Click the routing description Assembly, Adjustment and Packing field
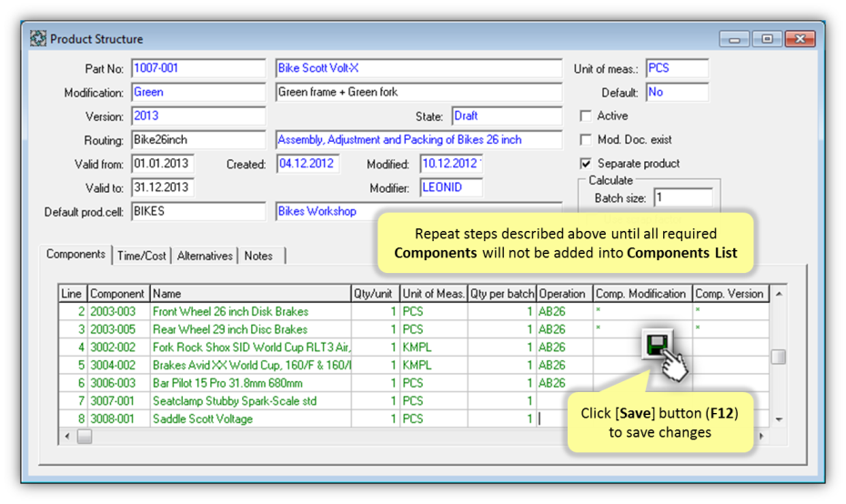This screenshot has width=846, height=504. click(418, 140)
